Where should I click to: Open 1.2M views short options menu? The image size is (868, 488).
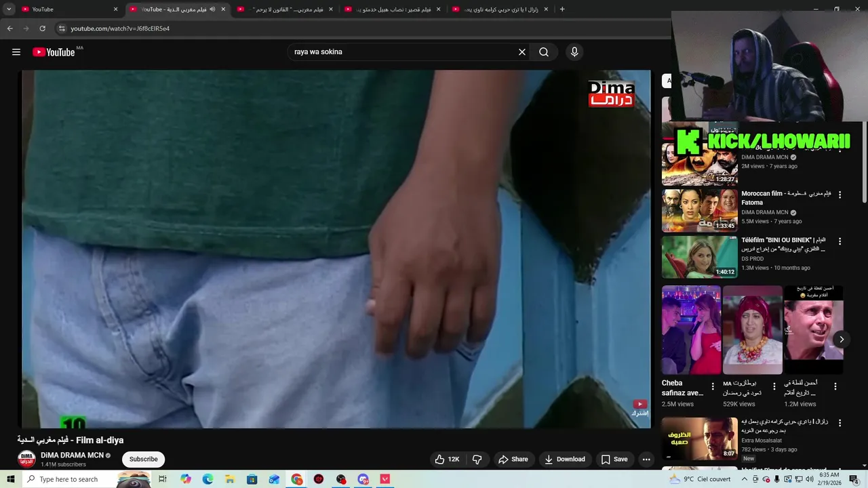(x=835, y=386)
